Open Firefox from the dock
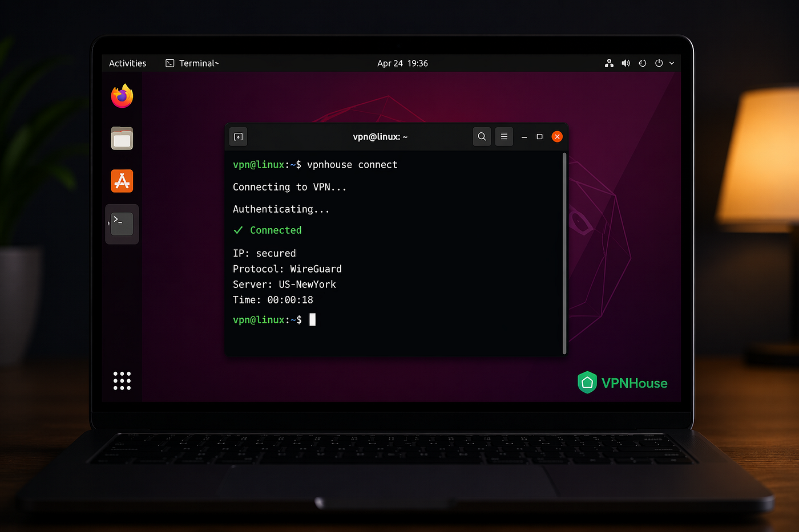This screenshot has height=532, width=799. pos(122,96)
